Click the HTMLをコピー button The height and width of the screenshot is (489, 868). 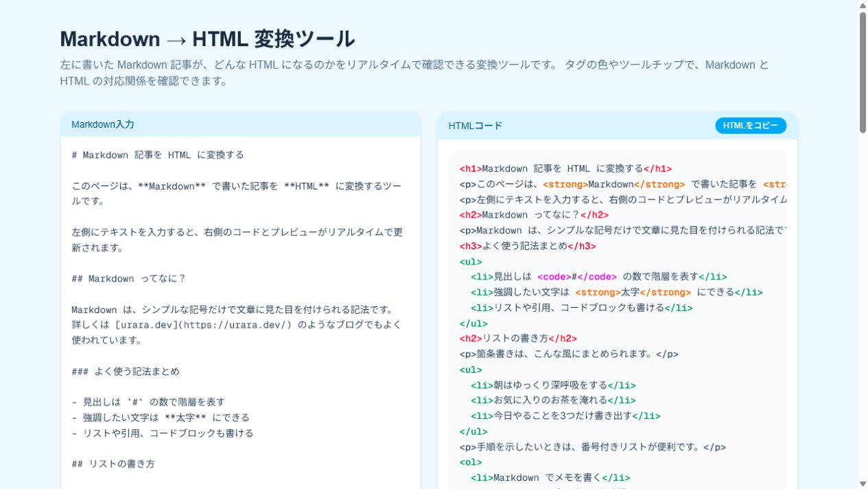point(751,126)
